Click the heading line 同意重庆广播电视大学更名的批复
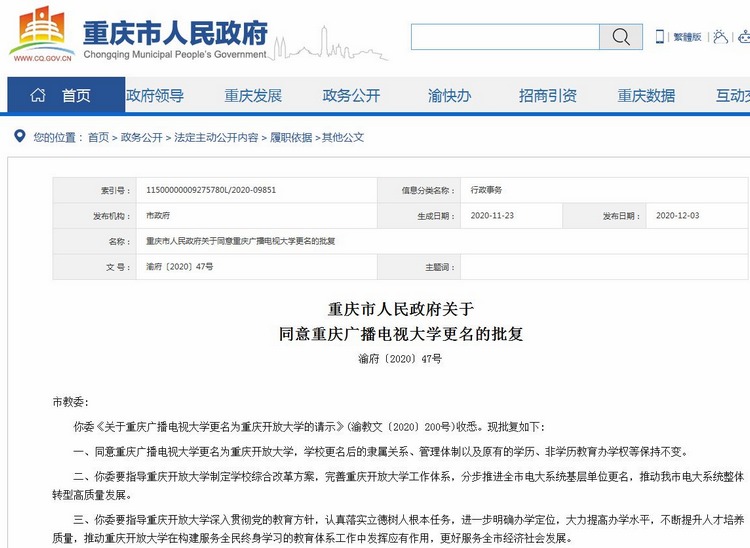Image resolution: width=750 pixels, height=548 pixels. [401, 334]
